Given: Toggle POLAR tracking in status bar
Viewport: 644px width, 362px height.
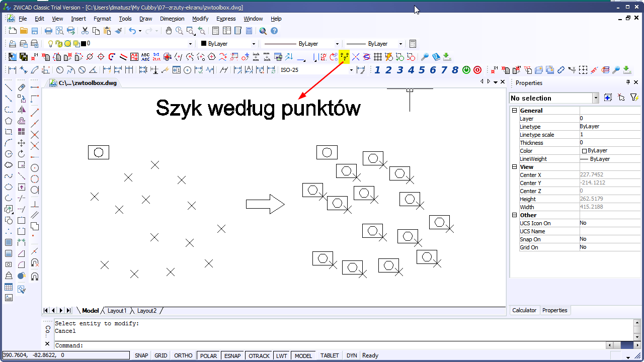Looking at the screenshot, I should point(208,355).
